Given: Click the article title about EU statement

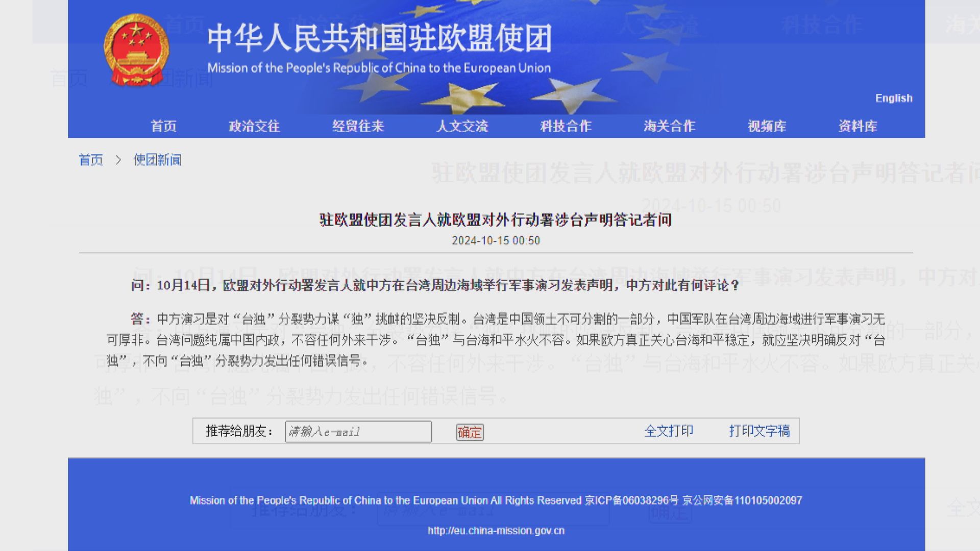Looking at the screenshot, I should [494, 220].
